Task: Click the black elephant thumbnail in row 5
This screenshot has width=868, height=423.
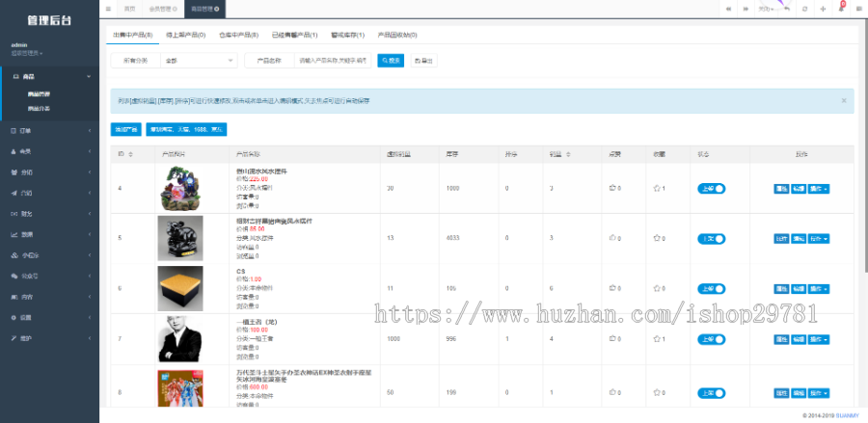Action: coord(180,238)
